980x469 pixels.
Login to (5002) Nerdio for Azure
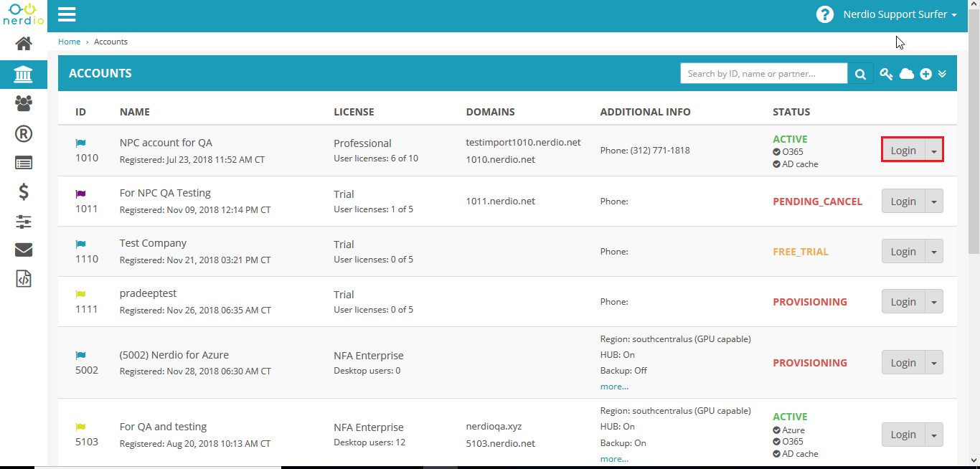(903, 363)
